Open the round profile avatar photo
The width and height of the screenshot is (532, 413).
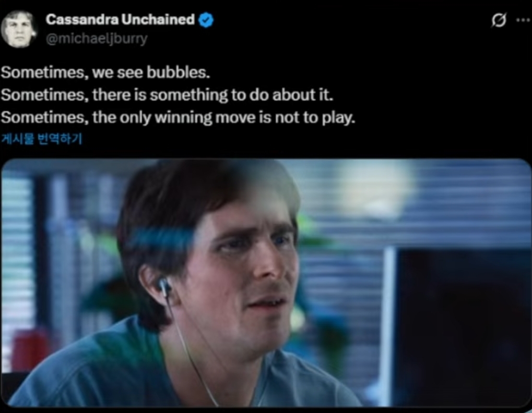click(19, 29)
